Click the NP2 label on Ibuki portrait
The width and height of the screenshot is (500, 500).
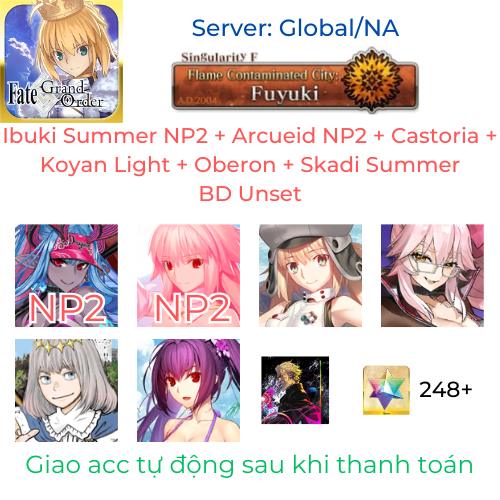coord(67,308)
